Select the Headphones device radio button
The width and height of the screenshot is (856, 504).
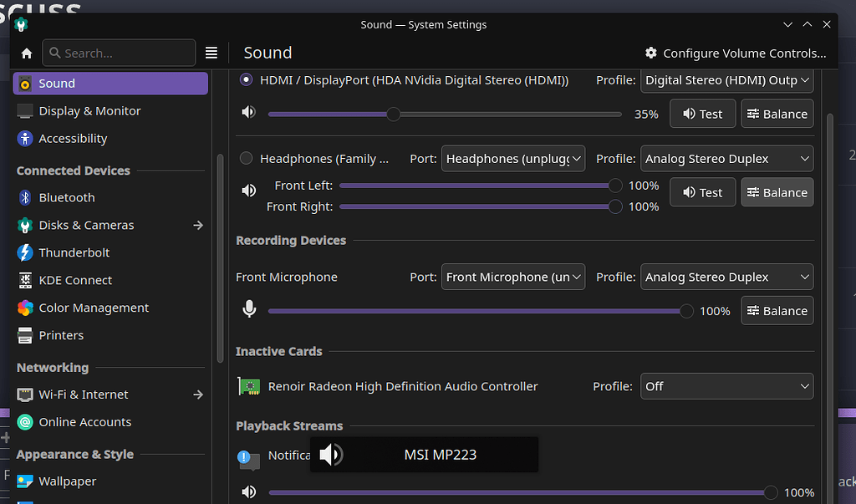(x=246, y=158)
